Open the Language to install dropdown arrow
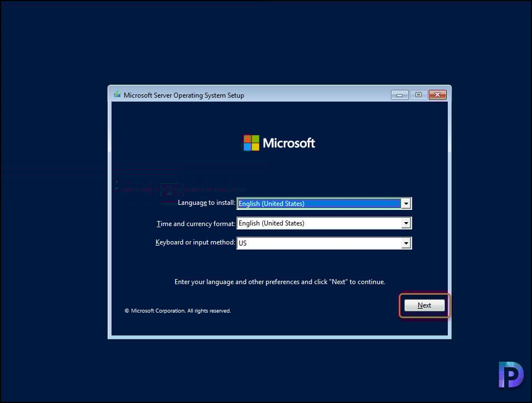This screenshot has height=403, width=532. (406, 203)
